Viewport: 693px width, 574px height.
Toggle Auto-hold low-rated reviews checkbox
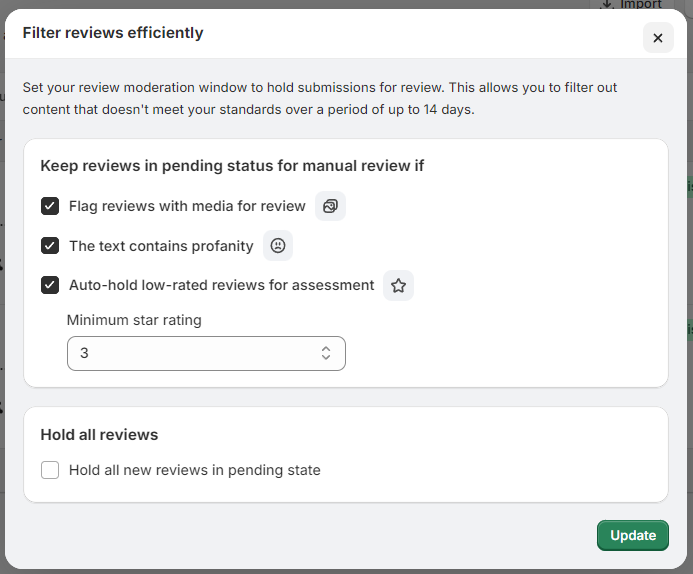50,285
